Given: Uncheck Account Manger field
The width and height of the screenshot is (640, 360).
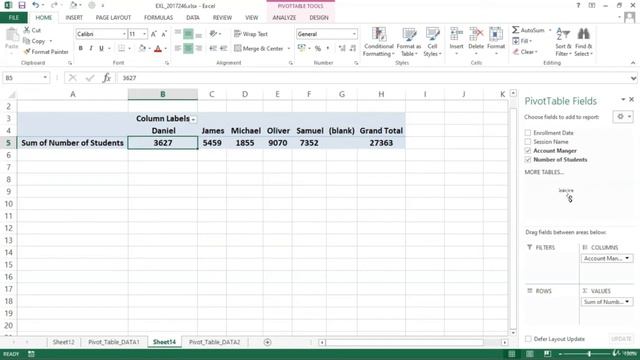Looking at the screenshot, I should (528, 151).
